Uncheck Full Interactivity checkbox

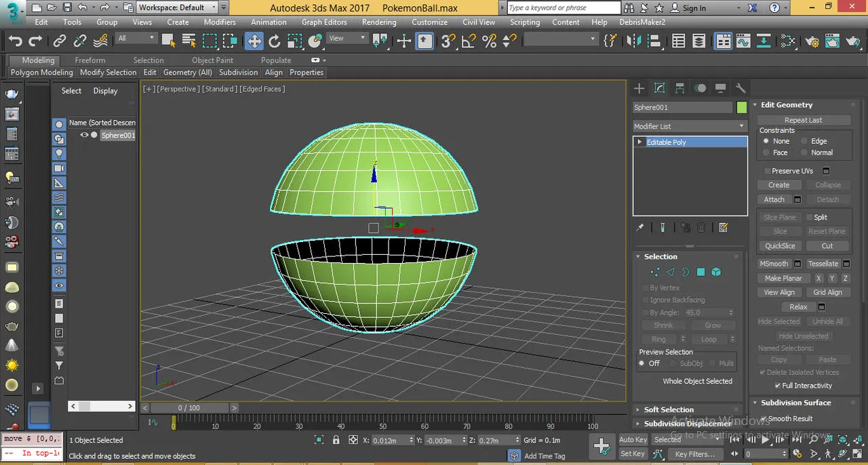coord(778,386)
